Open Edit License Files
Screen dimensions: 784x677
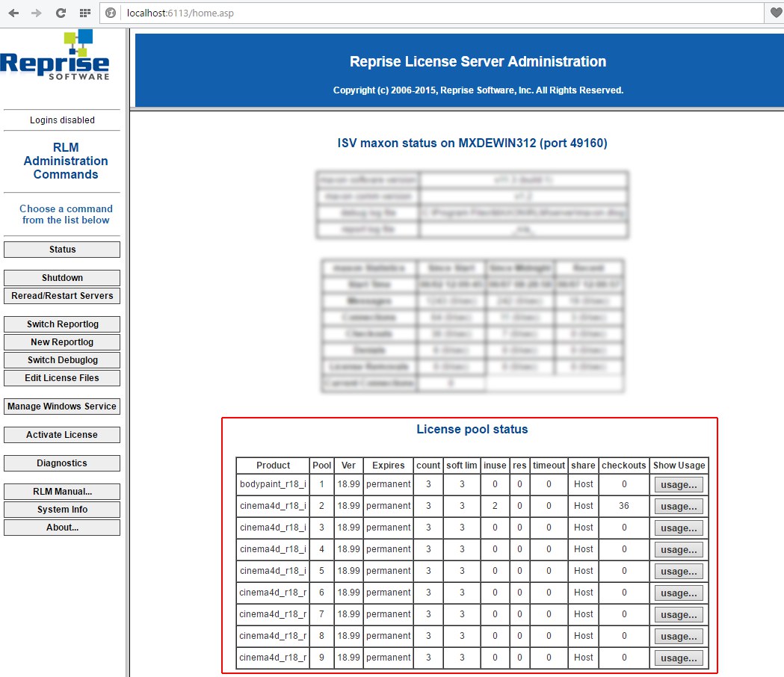[x=62, y=378]
